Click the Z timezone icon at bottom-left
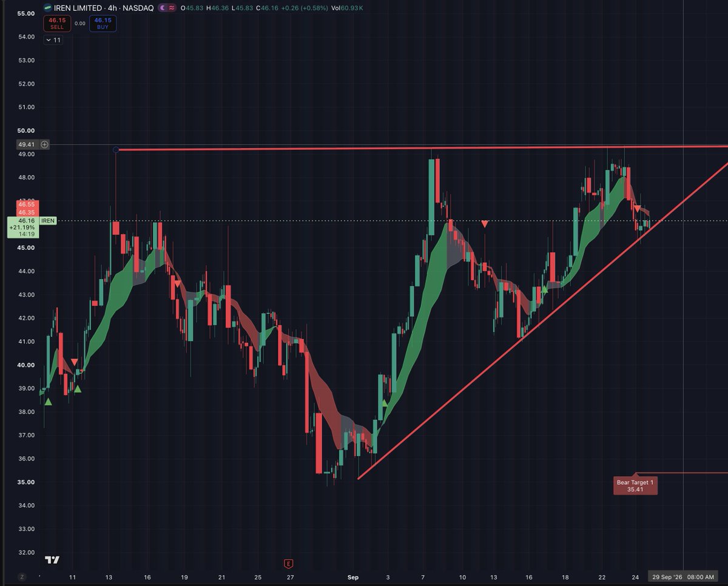 point(22,576)
